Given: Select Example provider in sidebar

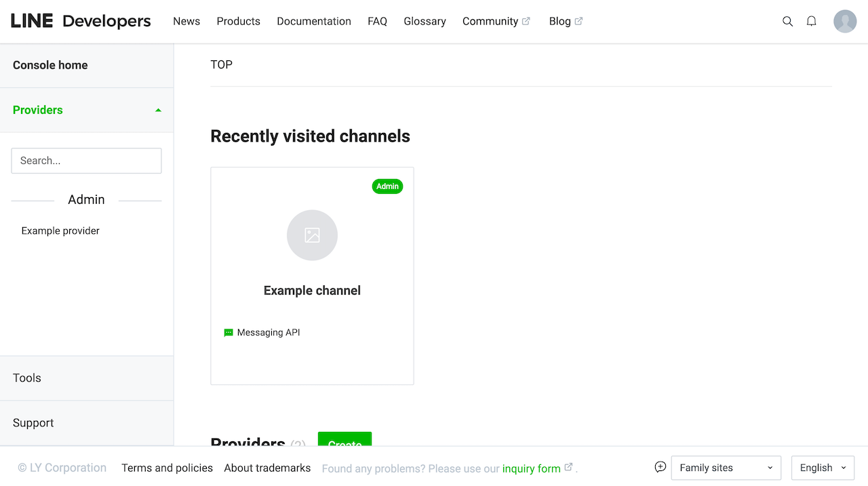Looking at the screenshot, I should coord(60,230).
